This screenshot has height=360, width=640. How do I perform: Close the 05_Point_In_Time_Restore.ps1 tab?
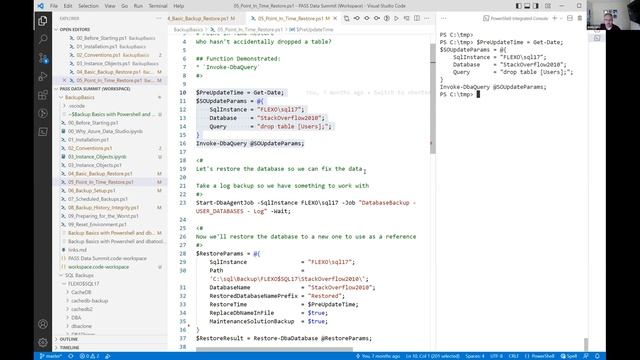click(x=335, y=18)
